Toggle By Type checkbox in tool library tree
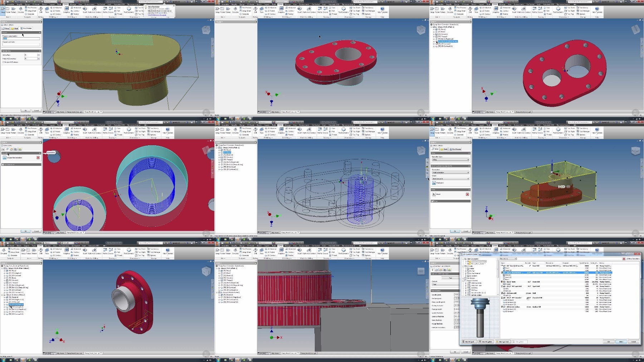The height and width of the screenshot is (362, 644). tap(468, 271)
